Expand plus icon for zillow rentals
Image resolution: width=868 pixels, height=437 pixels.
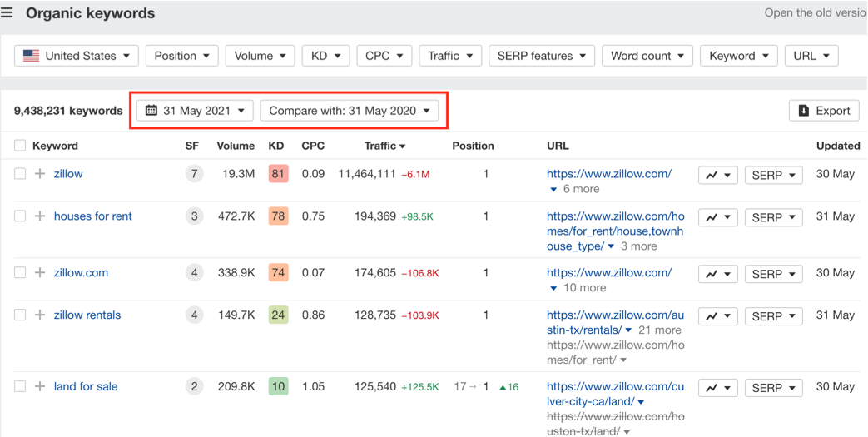pyautogui.click(x=39, y=315)
